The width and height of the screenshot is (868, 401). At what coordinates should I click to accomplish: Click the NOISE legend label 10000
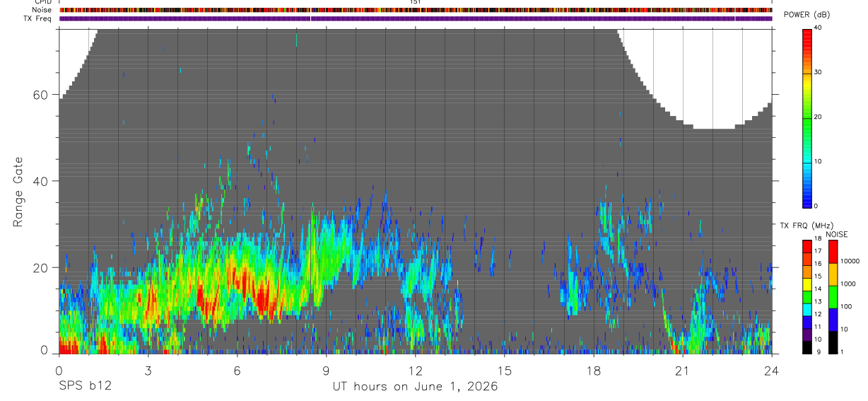tap(849, 262)
